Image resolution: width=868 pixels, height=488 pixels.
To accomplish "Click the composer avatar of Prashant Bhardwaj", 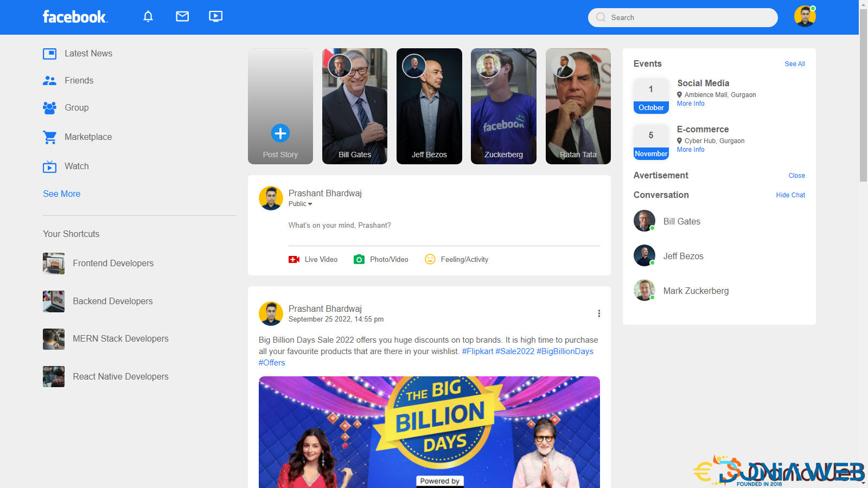I will [271, 198].
